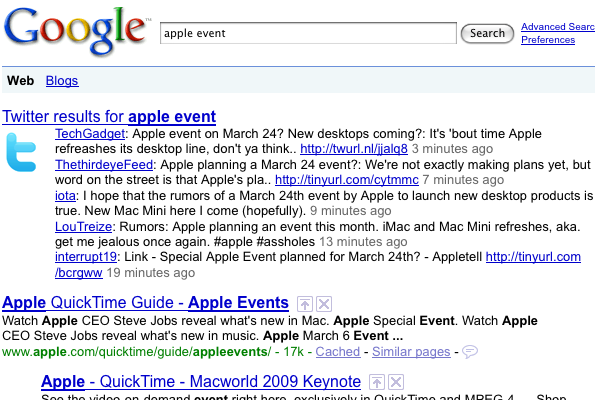Viewport: 595px width, 400px height.
Task: Click the search box containing apple event
Action: pyautogui.click(x=308, y=33)
